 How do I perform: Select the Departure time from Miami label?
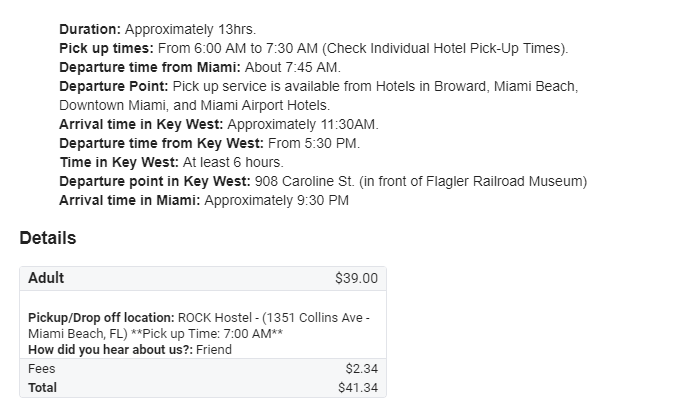coord(149,67)
